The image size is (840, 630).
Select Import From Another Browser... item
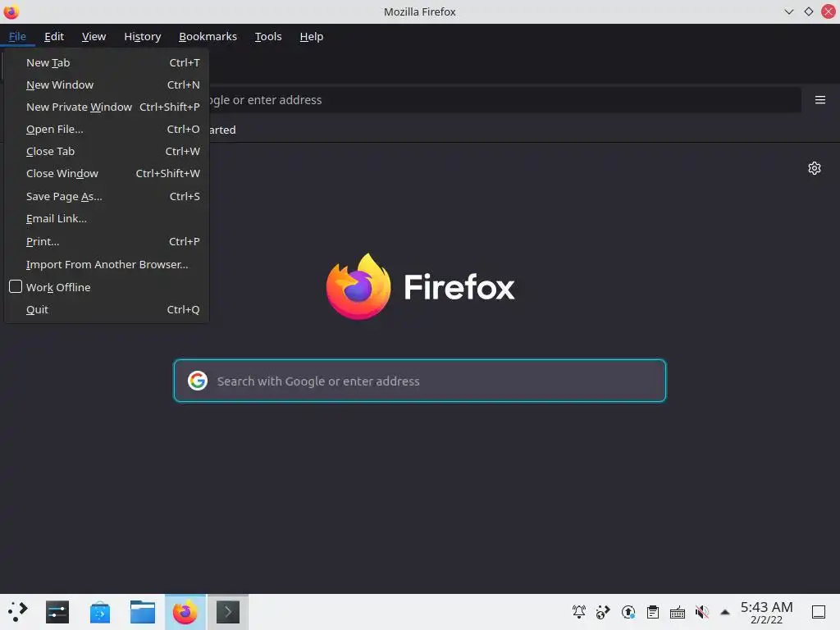[x=107, y=265]
